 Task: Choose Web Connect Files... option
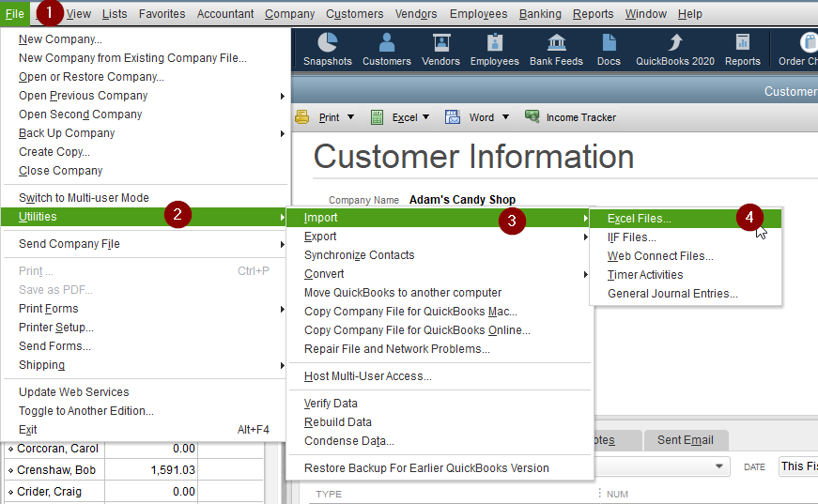click(686, 256)
